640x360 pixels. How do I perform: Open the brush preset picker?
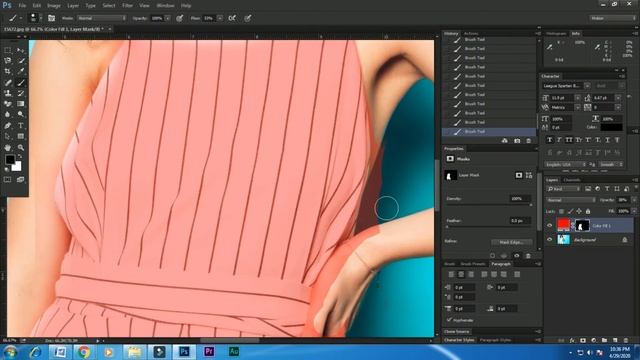(35, 18)
